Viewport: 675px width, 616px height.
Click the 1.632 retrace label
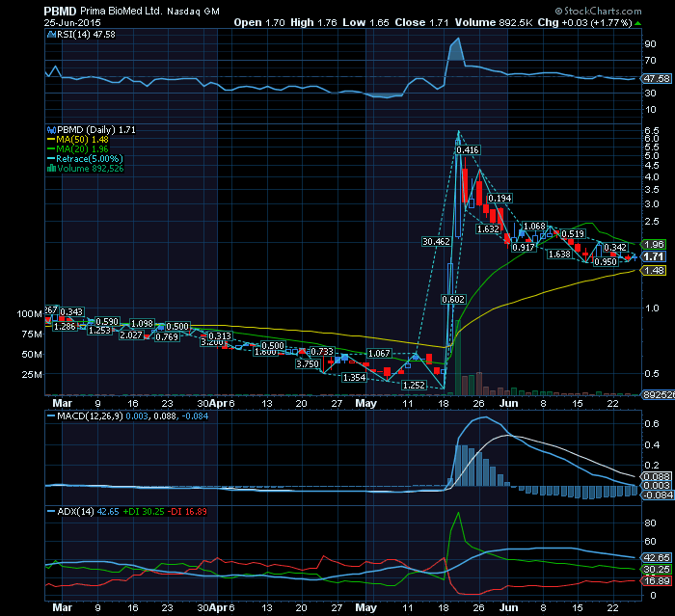pos(488,229)
